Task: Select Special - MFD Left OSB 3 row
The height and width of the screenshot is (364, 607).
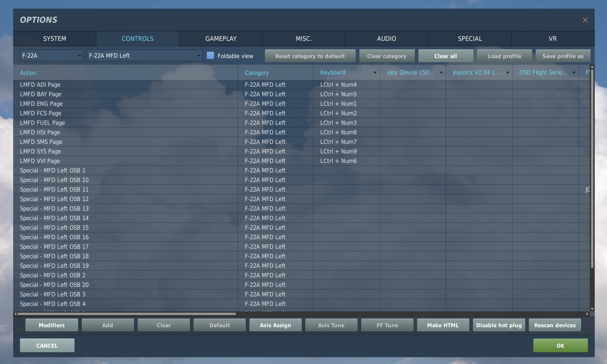Action: point(301,294)
